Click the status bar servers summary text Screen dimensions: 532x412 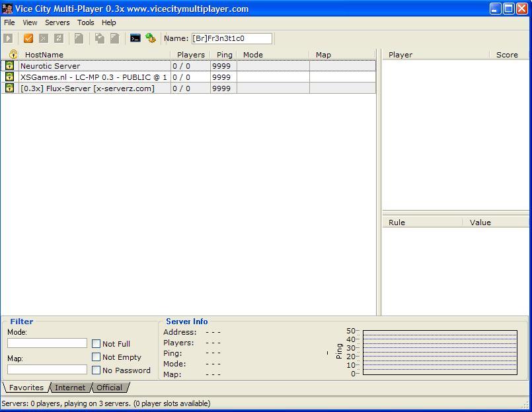click(x=106, y=403)
